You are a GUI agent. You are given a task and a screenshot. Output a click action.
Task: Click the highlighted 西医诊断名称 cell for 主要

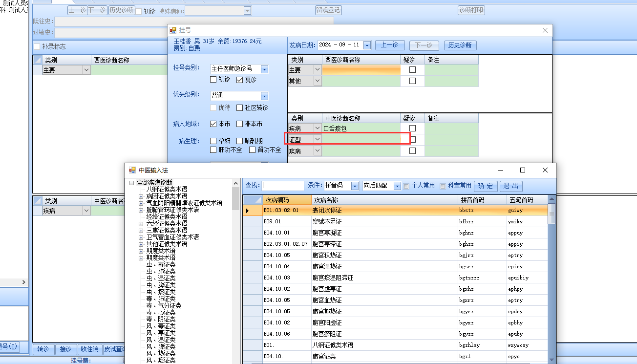(x=361, y=70)
